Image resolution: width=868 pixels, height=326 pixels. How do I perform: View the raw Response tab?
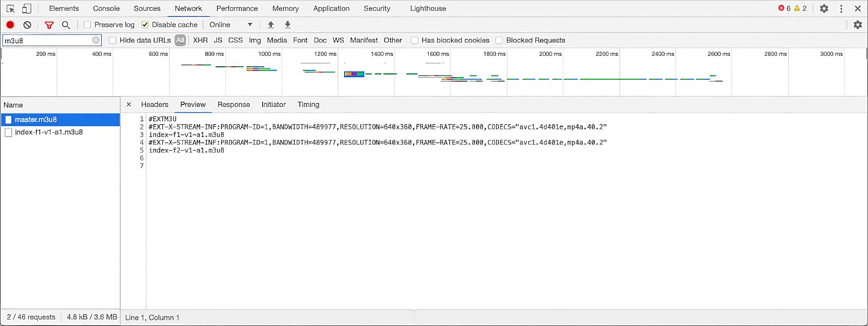(x=234, y=104)
